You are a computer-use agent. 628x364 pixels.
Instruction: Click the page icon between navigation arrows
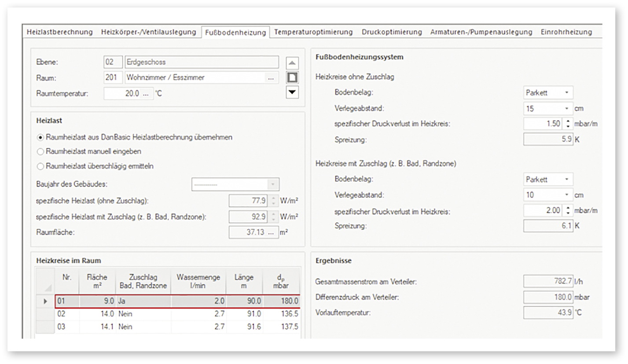[293, 78]
